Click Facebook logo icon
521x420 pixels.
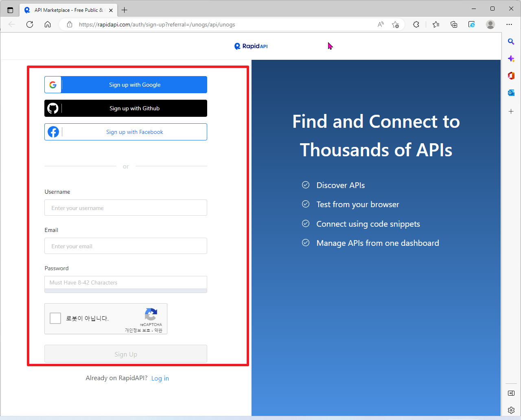click(53, 132)
